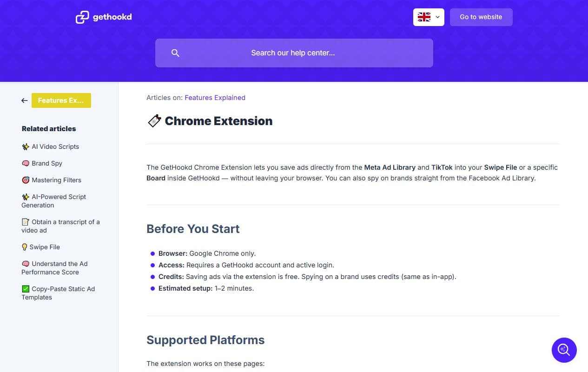Image resolution: width=588 pixels, height=372 pixels.
Task: Click the Estimated setup: 1–2 minutes line
Action: click(x=206, y=288)
